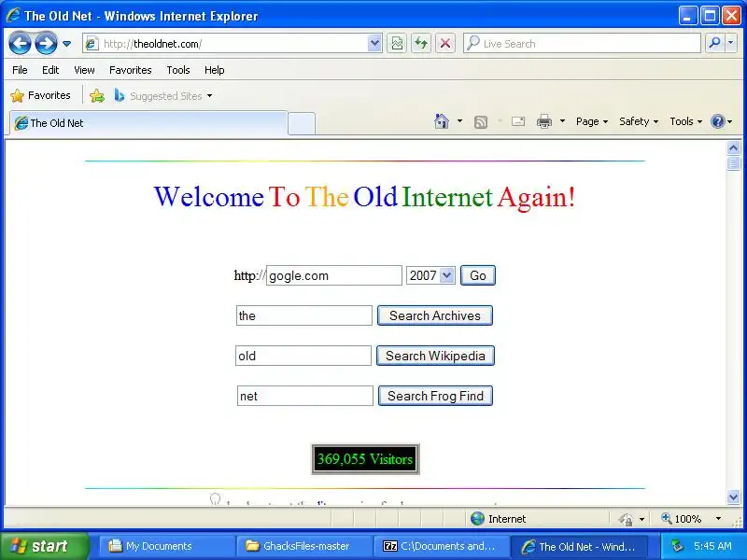Viewport: 747px width, 560px height.
Task: Switch to GhacksFiles-master taskbar window
Action: click(303, 546)
